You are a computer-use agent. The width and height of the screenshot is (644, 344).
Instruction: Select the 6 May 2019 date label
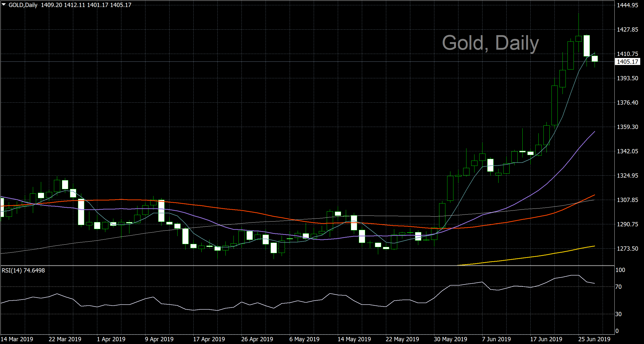[x=304, y=339]
